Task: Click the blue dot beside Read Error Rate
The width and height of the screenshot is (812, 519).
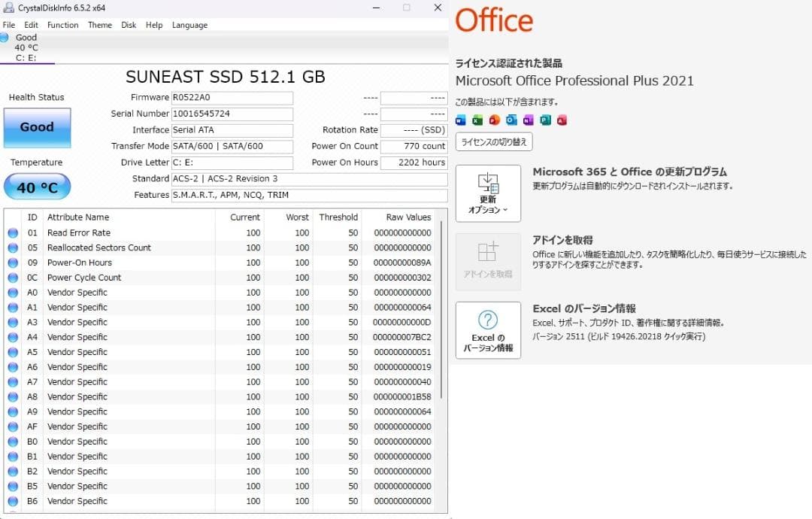Action: tap(12, 232)
